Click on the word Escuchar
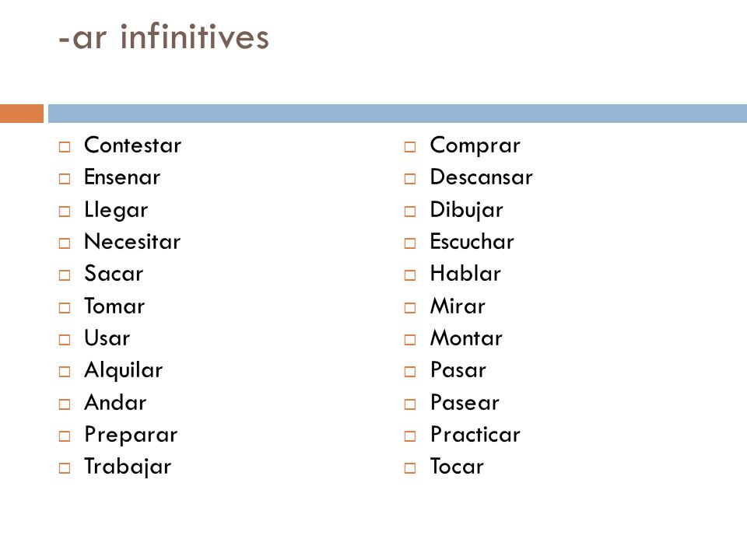Image resolution: width=747 pixels, height=560 pixels. pyautogui.click(x=472, y=241)
